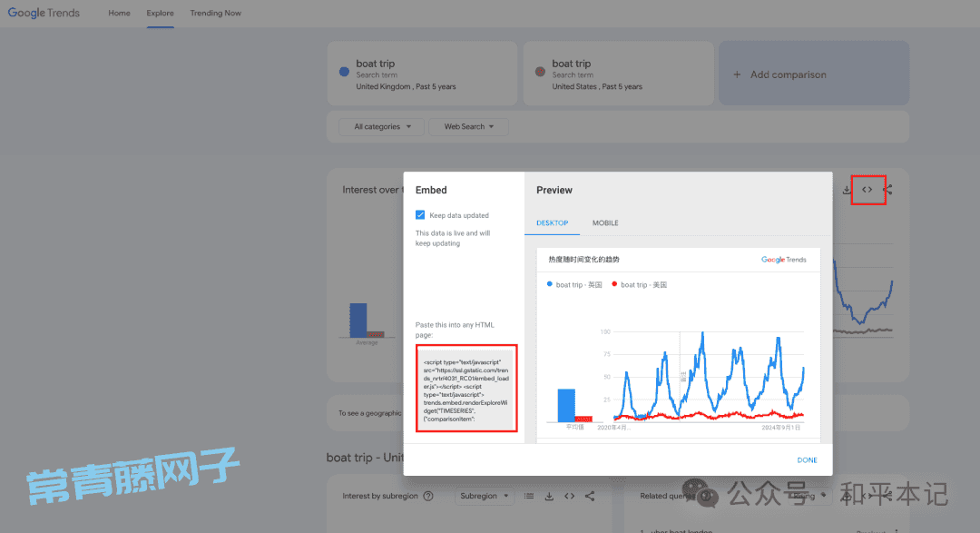Open help icon beside Interest by subregion
This screenshot has width=980, height=533.
(428, 496)
